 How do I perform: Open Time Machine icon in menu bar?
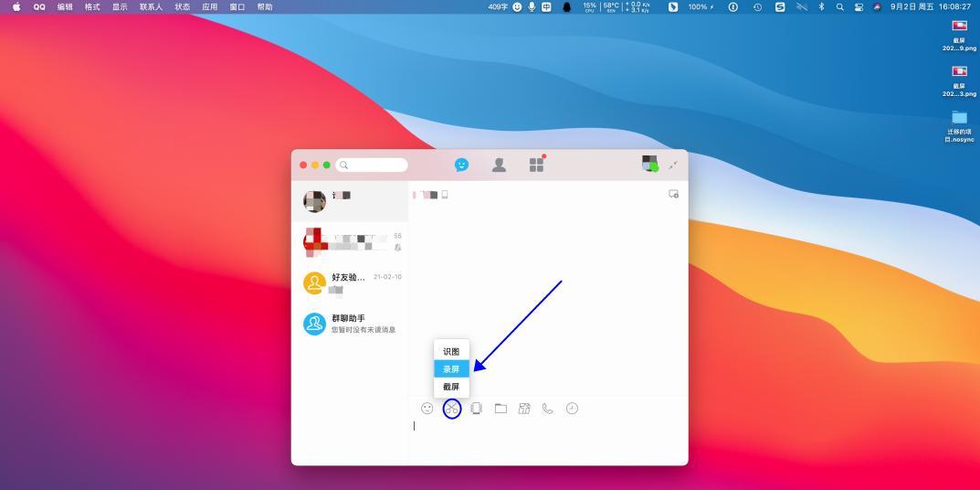coord(757,7)
